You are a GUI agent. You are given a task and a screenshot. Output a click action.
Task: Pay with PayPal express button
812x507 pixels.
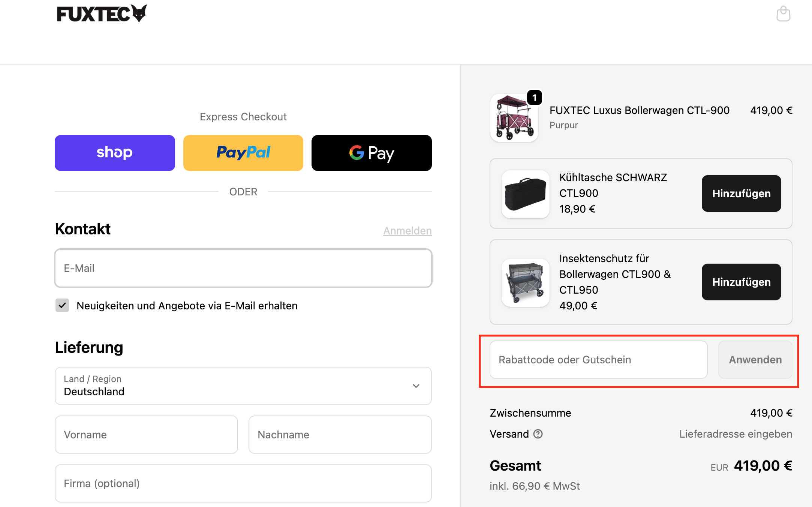(243, 153)
